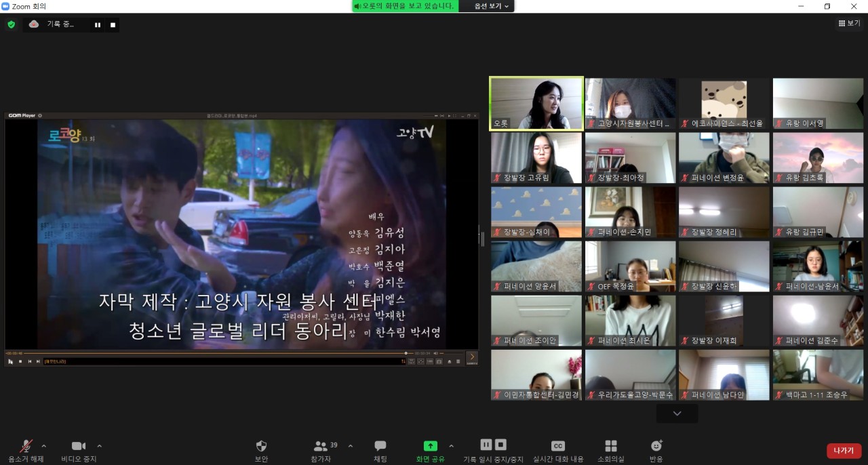Click GOM Player previous track button
Viewport: 868px width, 465px height.
(x=30, y=361)
